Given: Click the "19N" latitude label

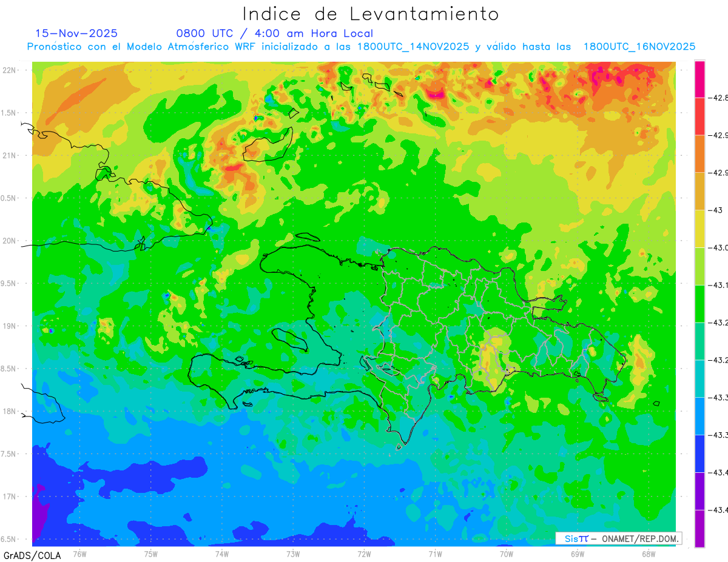Looking at the screenshot, I should (10, 326).
